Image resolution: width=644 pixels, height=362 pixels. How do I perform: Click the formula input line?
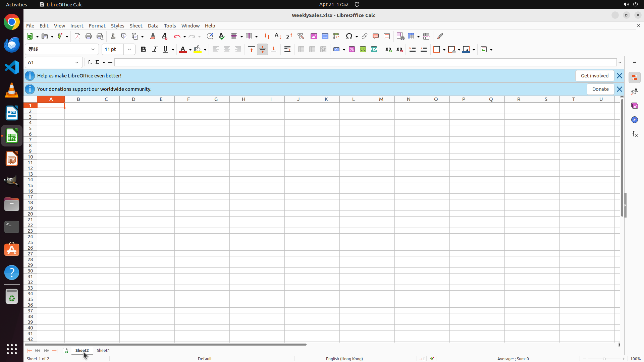[365, 62]
